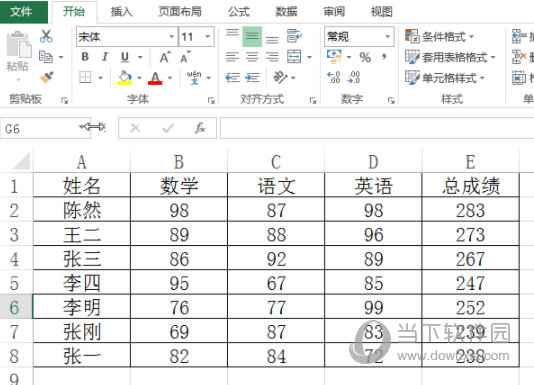Viewport: 534px width, 385px height.
Task: Align text right
Action: (272, 57)
